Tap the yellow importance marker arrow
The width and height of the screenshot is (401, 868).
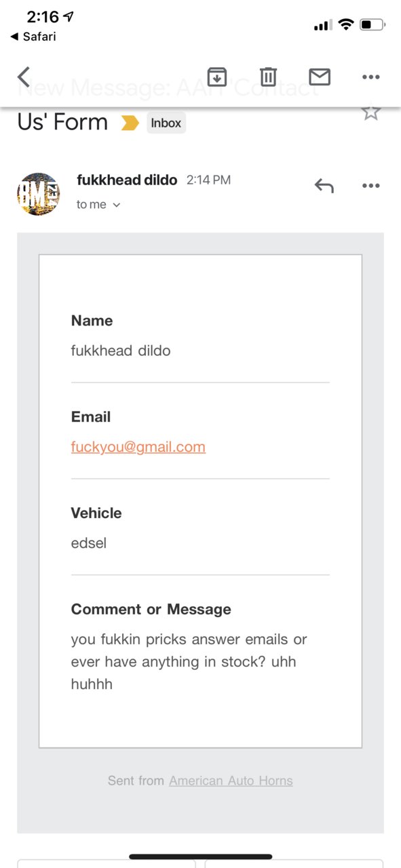[130, 123]
